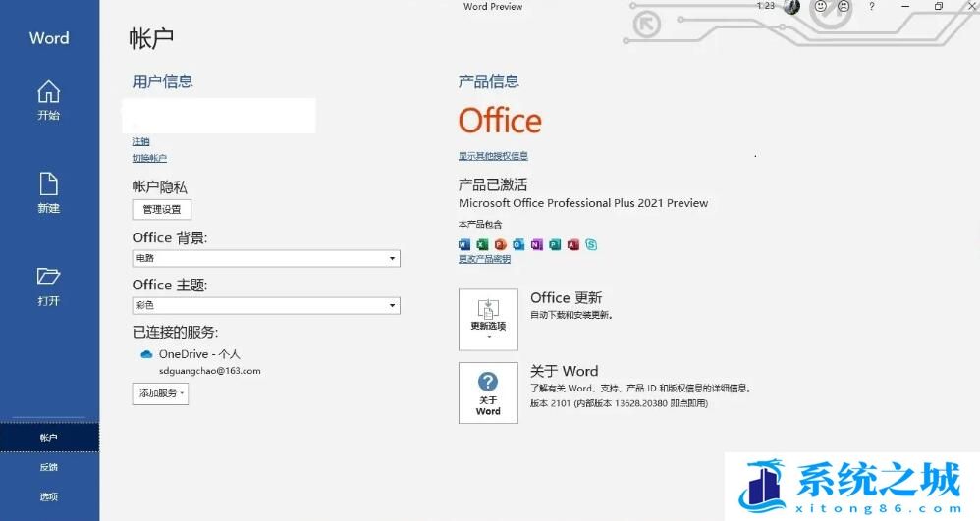The width and height of the screenshot is (980, 521).
Task: Click the PowerPoint icon in product list
Action: tap(501, 244)
